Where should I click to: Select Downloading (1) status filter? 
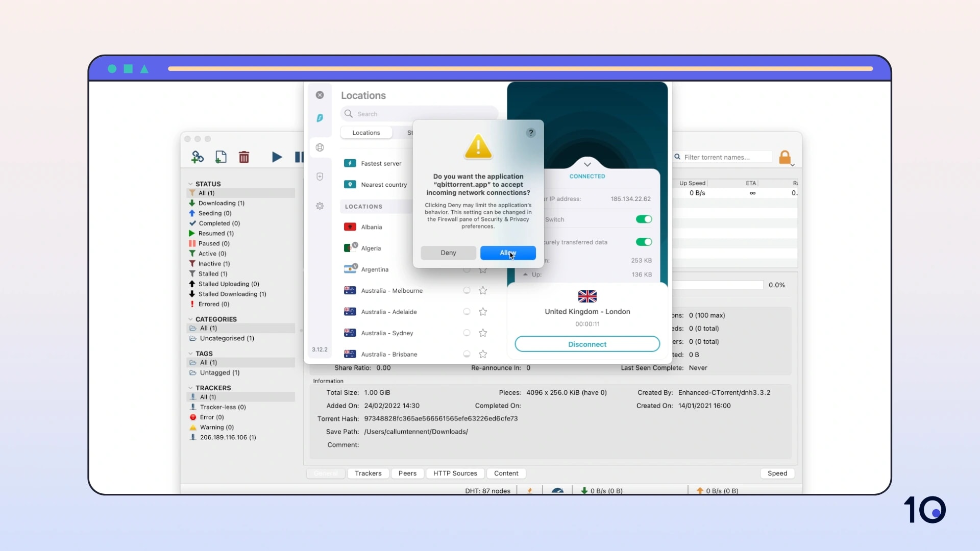pos(222,203)
